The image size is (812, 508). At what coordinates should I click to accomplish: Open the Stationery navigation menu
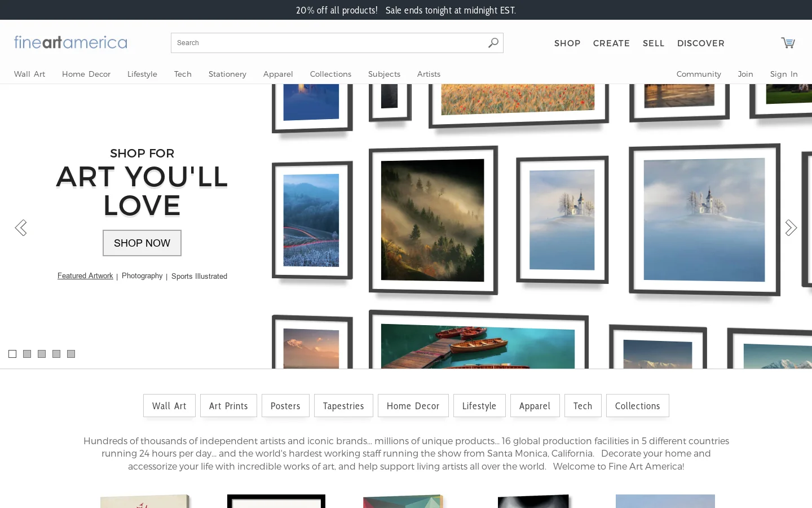pos(227,74)
